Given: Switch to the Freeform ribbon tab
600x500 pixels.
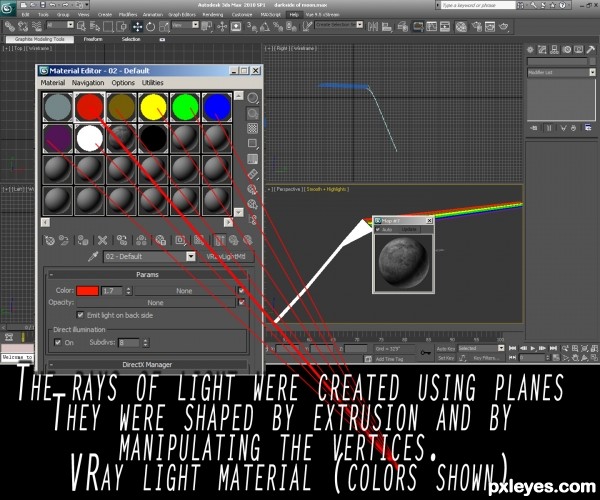Looking at the screenshot, I should point(93,39).
